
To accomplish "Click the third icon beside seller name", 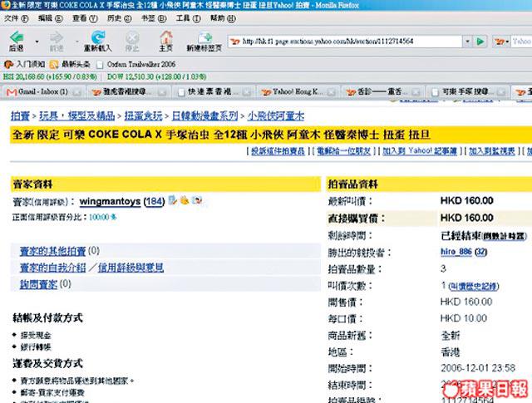I will pyautogui.click(x=197, y=200).
